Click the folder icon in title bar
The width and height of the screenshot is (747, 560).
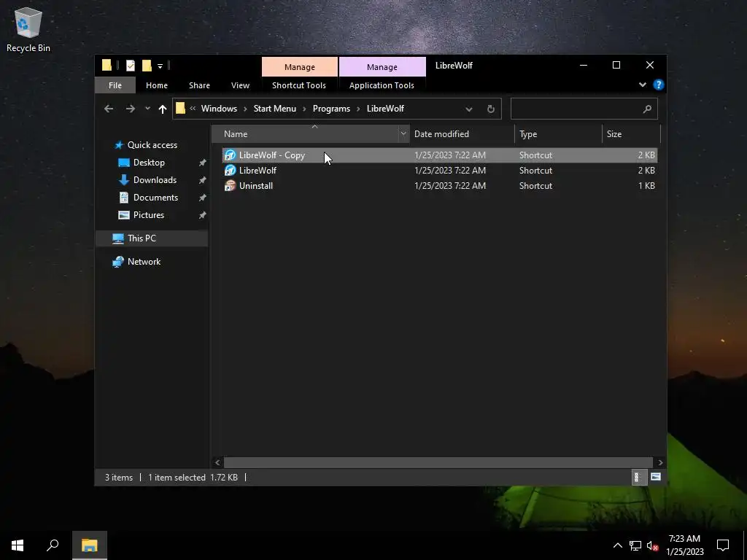pos(107,65)
